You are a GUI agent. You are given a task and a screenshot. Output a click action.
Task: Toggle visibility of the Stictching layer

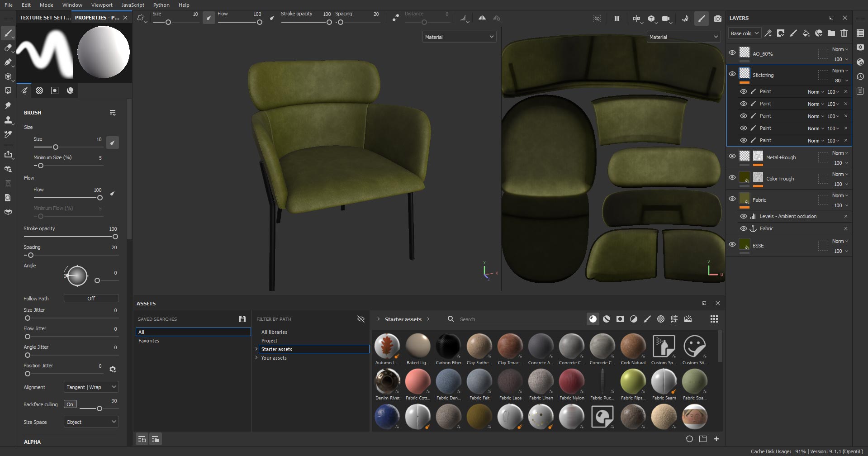[733, 74]
